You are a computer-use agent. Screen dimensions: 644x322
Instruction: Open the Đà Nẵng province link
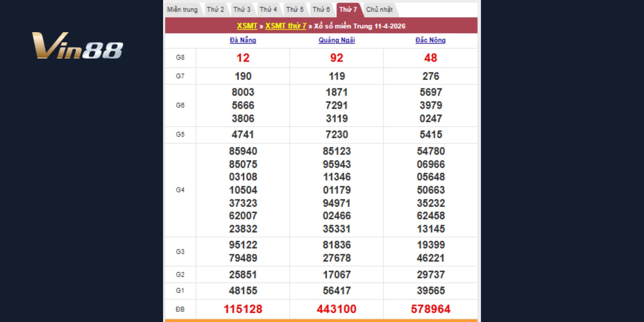click(243, 40)
